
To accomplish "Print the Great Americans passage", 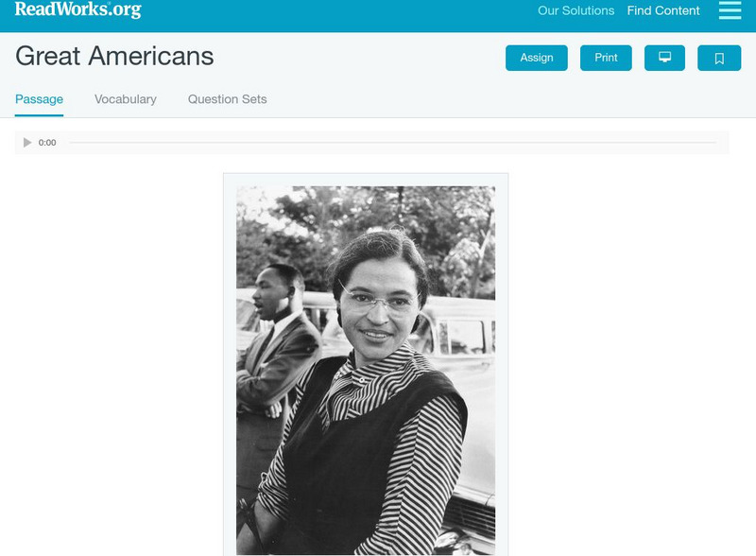I will click(606, 58).
